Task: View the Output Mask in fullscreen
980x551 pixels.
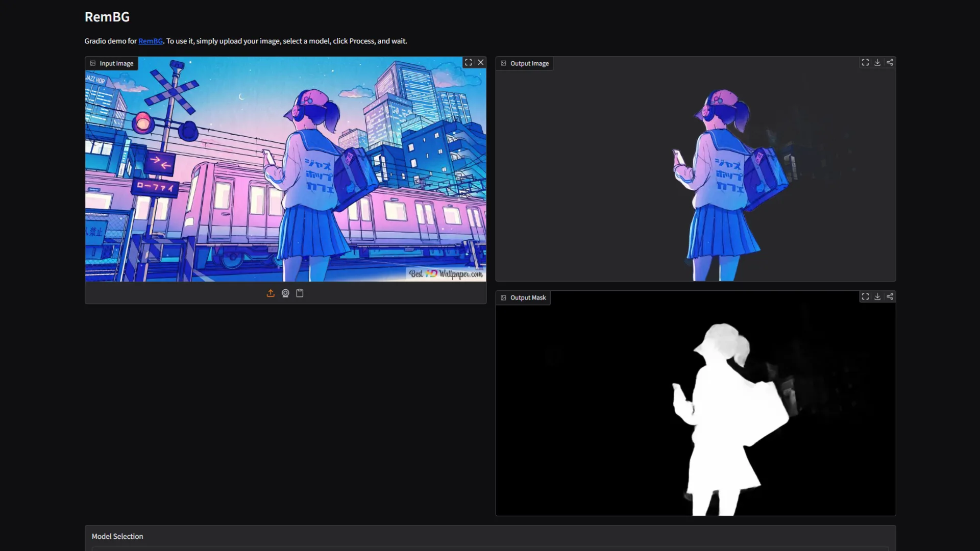Action: click(x=865, y=296)
